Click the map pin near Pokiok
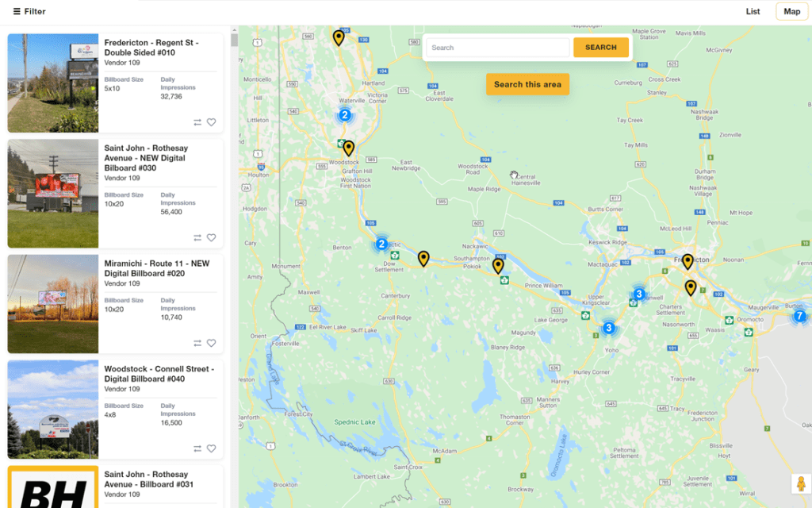 (498, 265)
